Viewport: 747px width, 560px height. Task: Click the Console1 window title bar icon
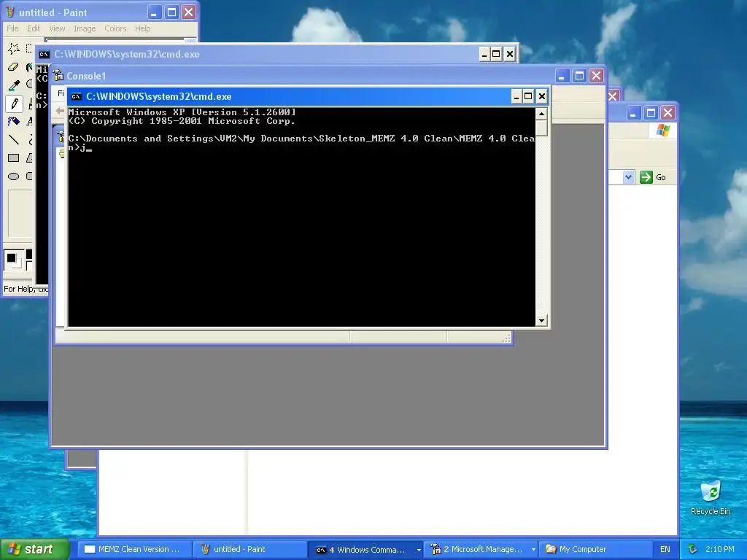pos(58,76)
